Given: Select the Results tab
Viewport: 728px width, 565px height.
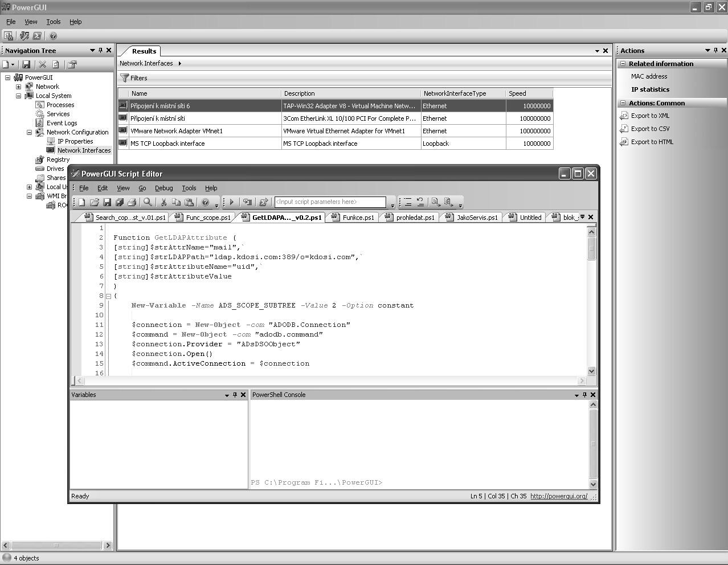Looking at the screenshot, I should pos(144,51).
